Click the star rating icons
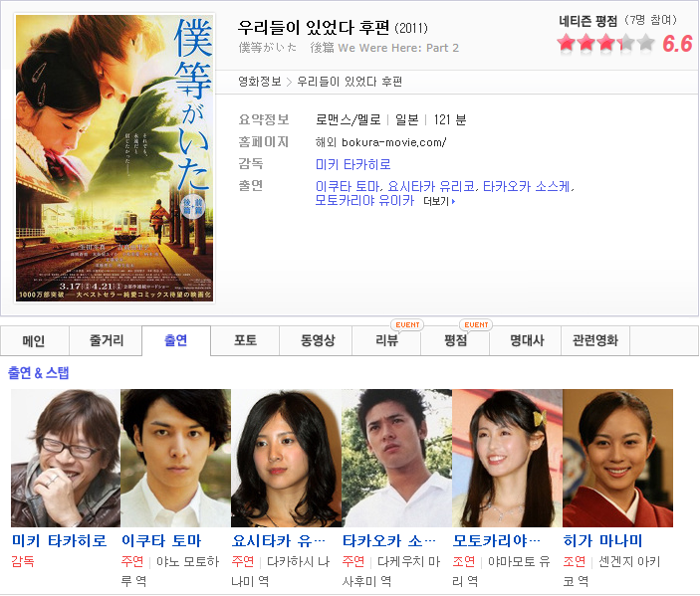The width and height of the screenshot is (700, 596). [605, 43]
